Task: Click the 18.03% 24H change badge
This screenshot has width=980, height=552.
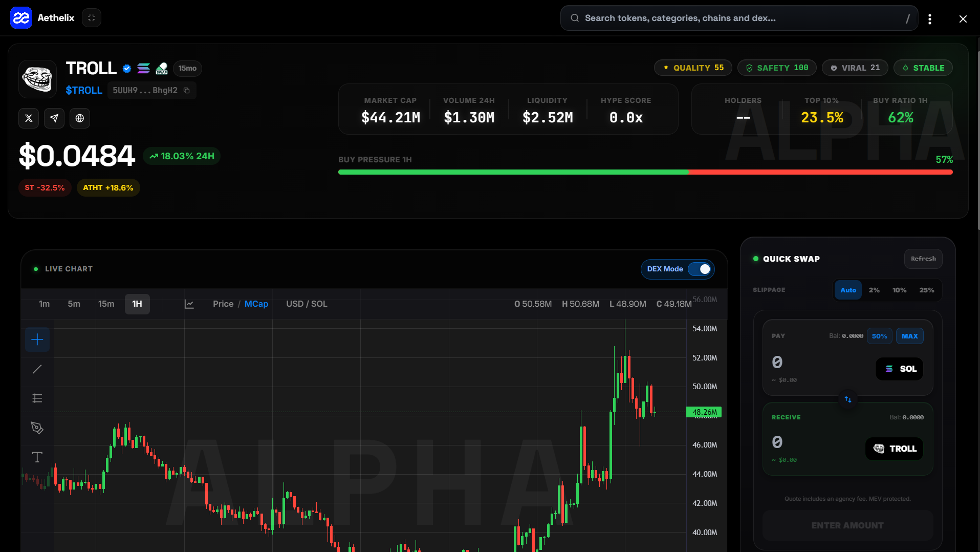Action: [x=182, y=156]
